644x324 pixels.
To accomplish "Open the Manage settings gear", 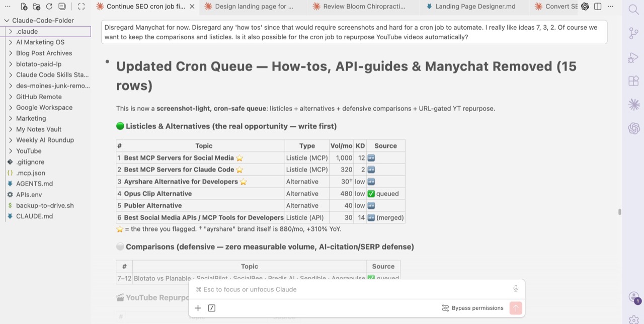I will [634, 319].
